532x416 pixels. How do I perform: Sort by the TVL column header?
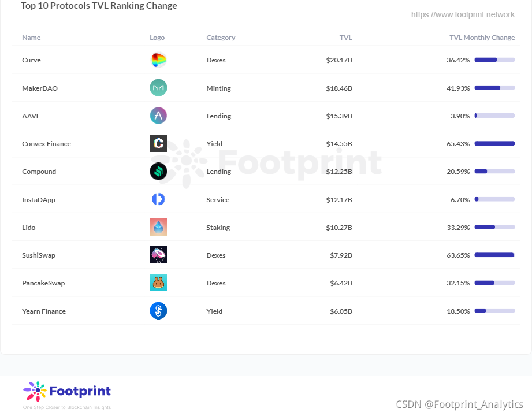[346, 38]
